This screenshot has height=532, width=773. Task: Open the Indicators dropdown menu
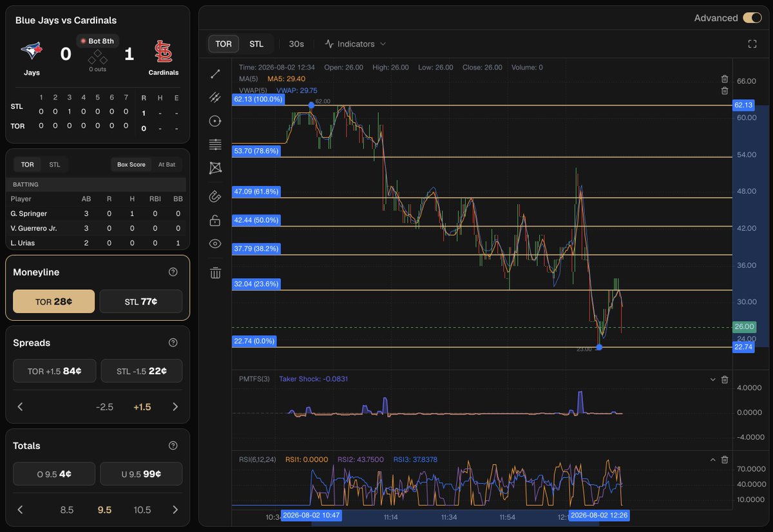click(355, 44)
